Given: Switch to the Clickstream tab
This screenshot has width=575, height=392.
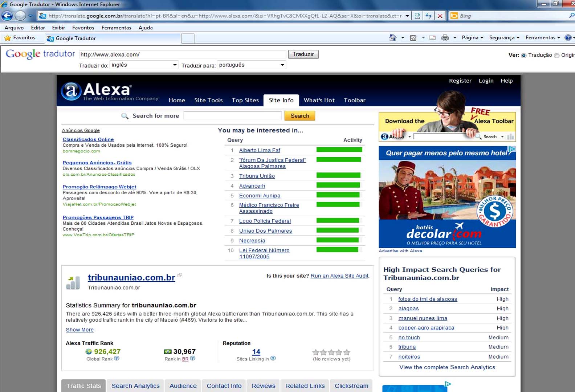Looking at the screenshot, I should [351, 386].
